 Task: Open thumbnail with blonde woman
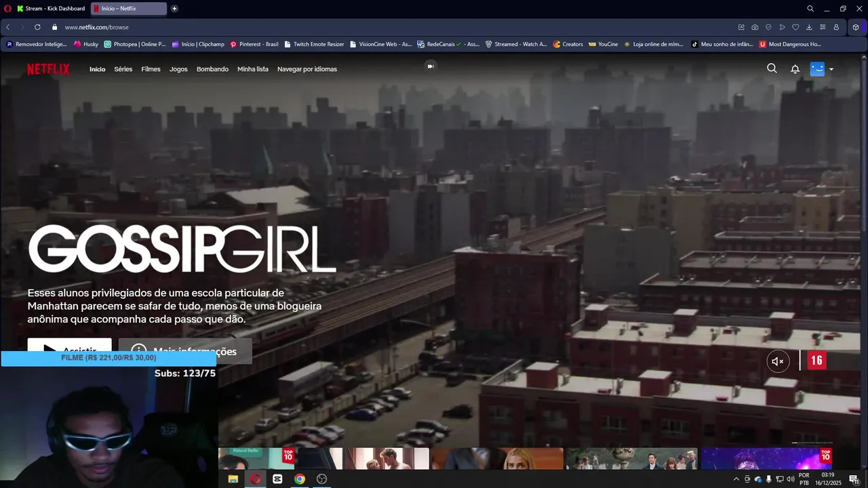497,458
